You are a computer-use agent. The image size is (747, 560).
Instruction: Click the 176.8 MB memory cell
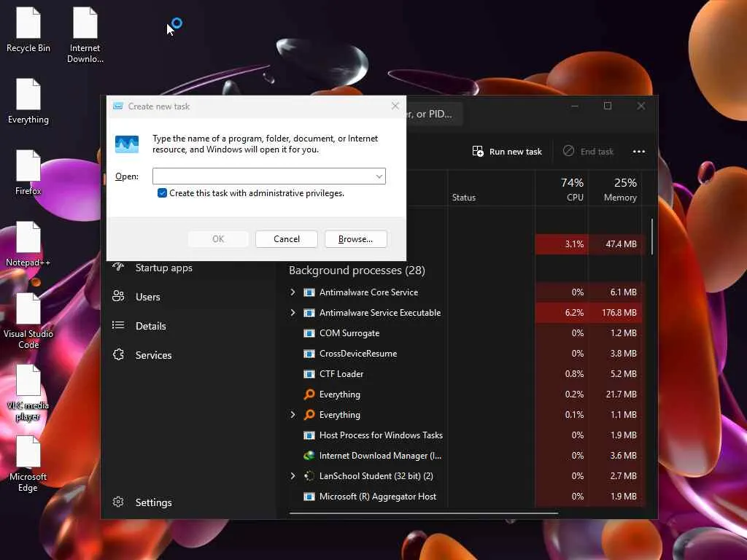(615, 312)
